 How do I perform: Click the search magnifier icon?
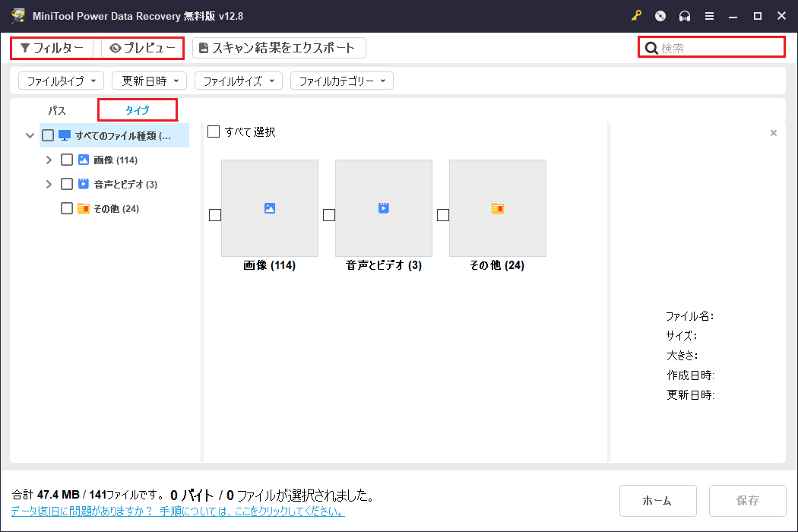[x=652, y=47]
